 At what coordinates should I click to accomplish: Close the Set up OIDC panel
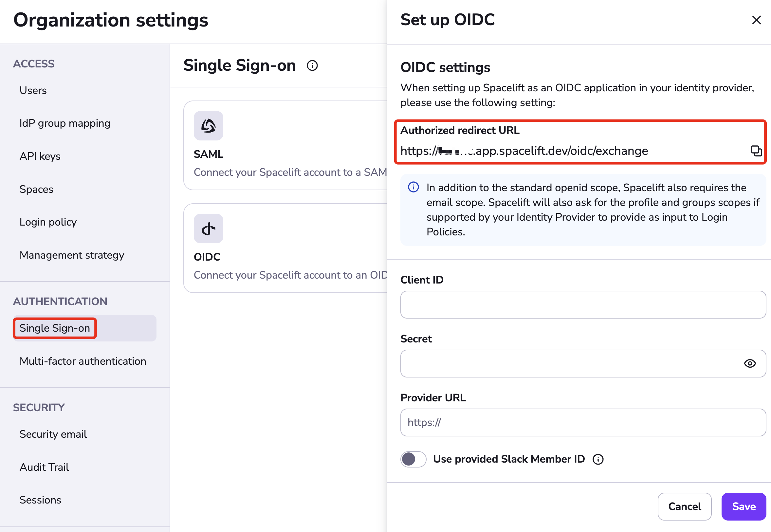click(x=756, y=20)
